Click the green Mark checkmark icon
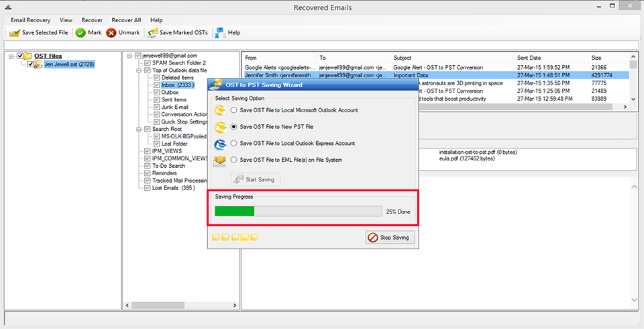 pyautogui.click(x=80, y=32)
